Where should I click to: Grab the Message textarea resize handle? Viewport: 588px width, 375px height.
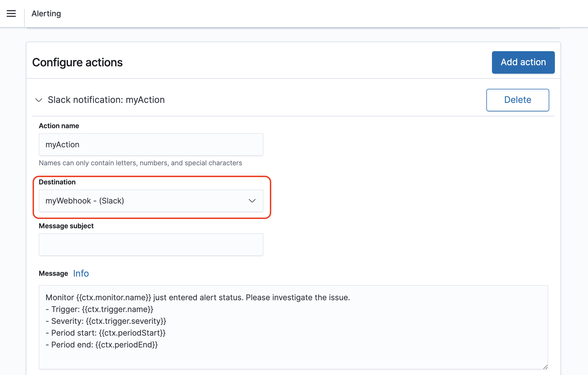[545, 367]
